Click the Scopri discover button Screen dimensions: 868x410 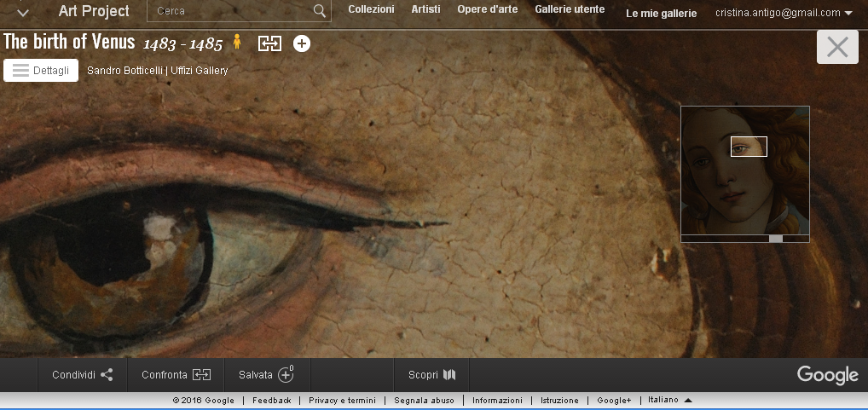pos(431,375)
